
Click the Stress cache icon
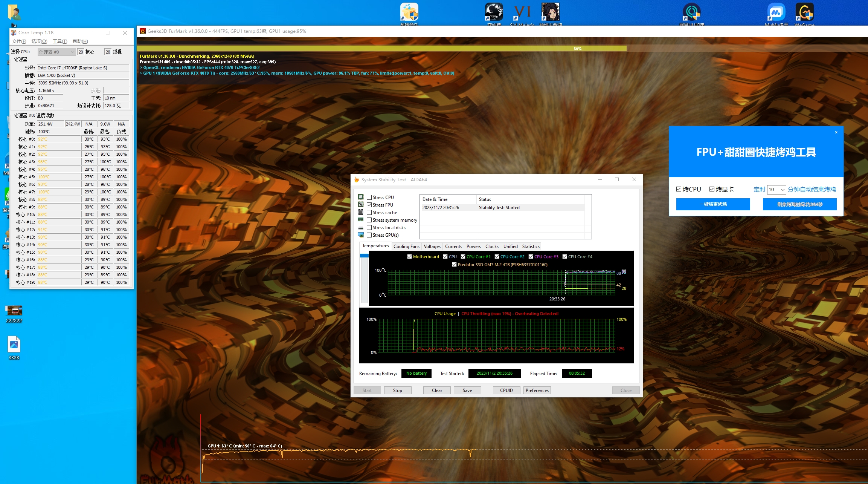(361, 212)
